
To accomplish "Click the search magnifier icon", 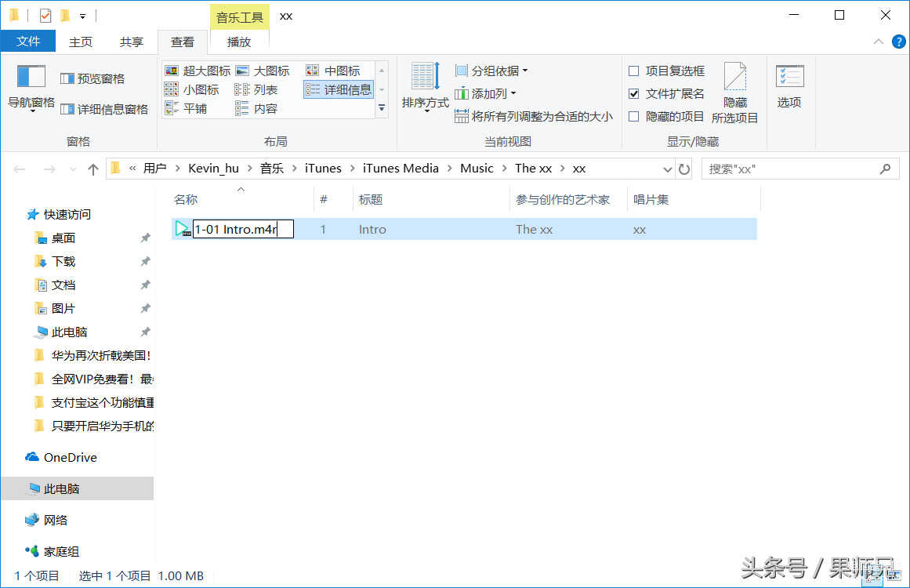I will tap(885, 169).
